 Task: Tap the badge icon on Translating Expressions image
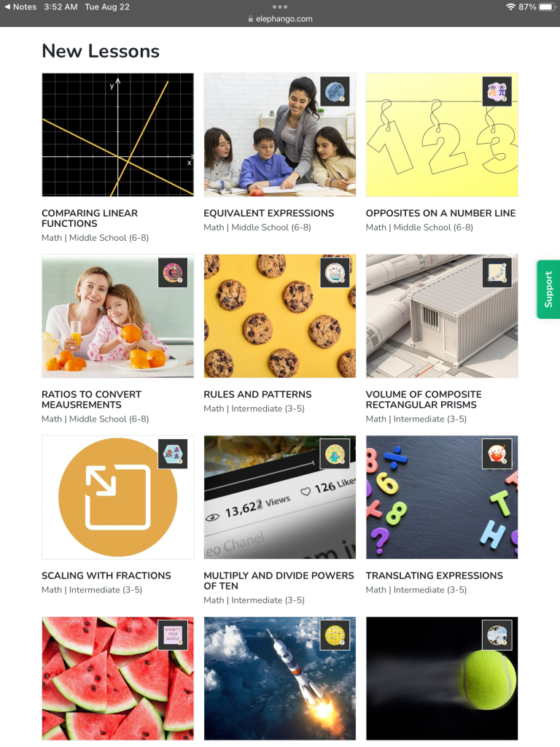pos(497,454)
